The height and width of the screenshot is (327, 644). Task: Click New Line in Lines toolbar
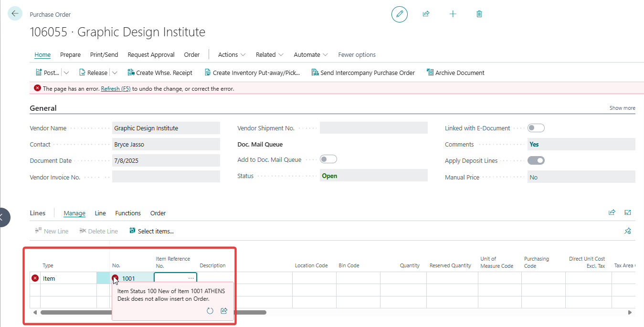(52, 231)
